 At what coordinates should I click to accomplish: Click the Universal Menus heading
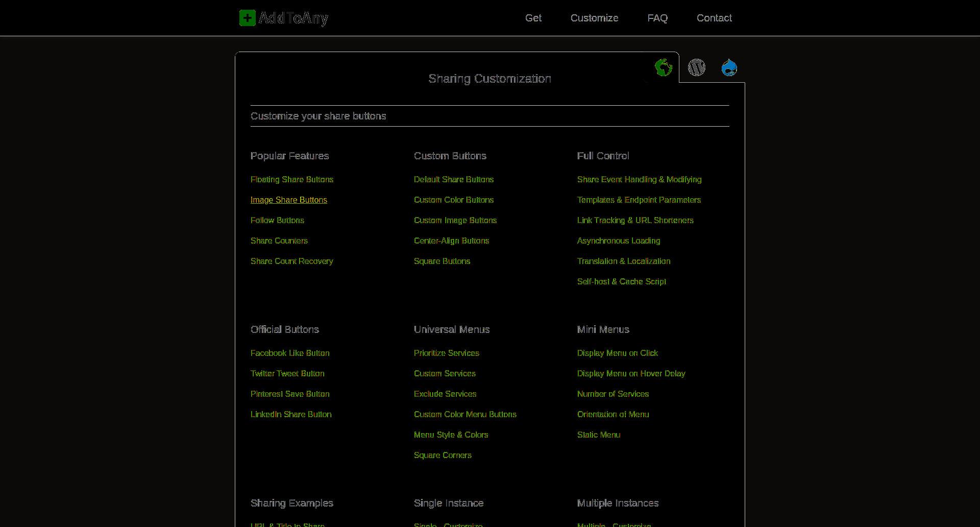click(x=452, y=329)
